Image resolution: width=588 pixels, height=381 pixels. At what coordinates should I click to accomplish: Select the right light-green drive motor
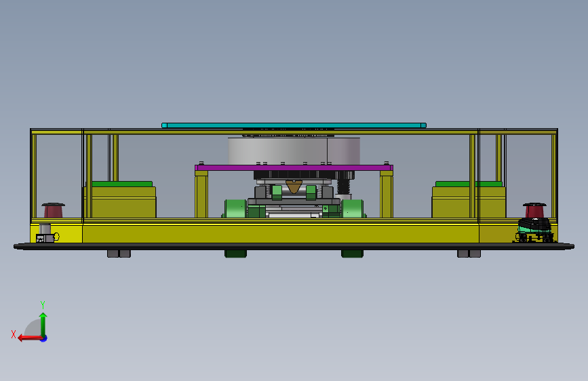(353, 209)
